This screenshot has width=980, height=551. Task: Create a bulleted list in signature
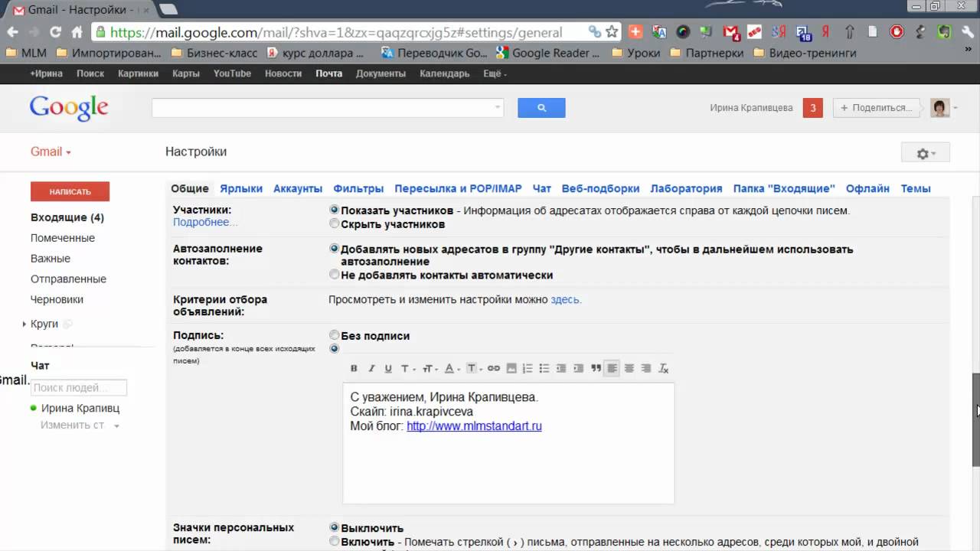(544, 368)
